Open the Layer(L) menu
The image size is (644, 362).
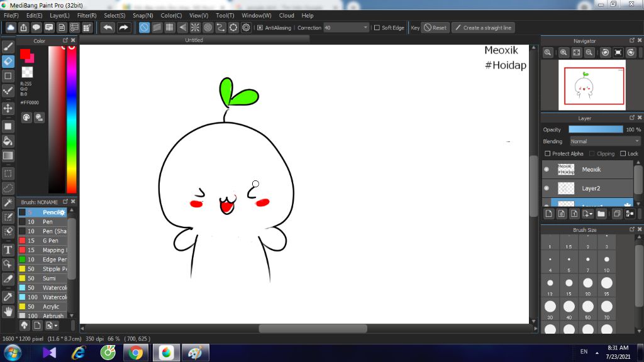coord(60,15)
